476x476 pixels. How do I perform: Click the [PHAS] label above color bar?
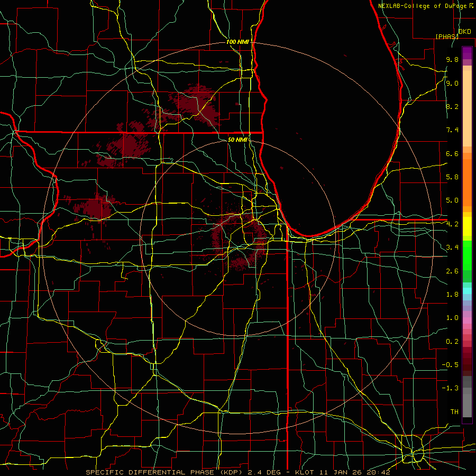pos(447,36)
